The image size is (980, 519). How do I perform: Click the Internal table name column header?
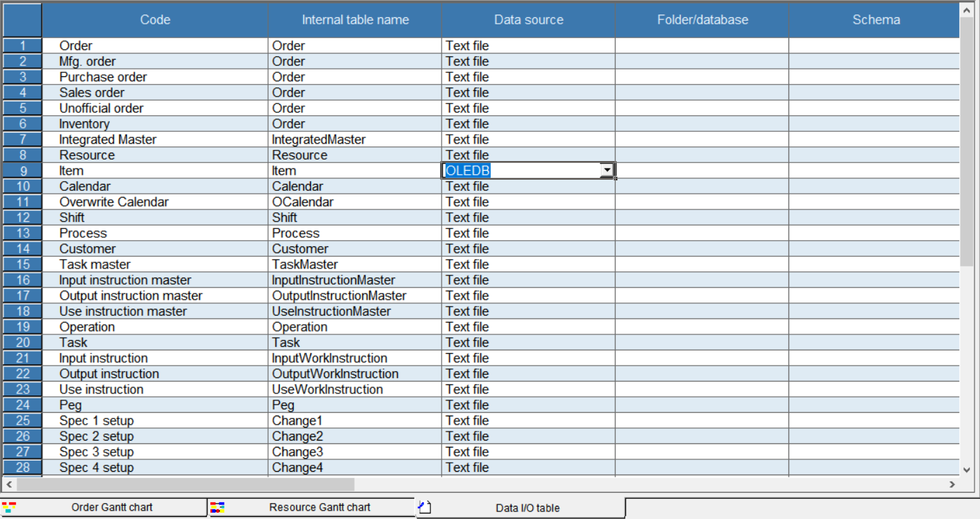coord(355,20)
